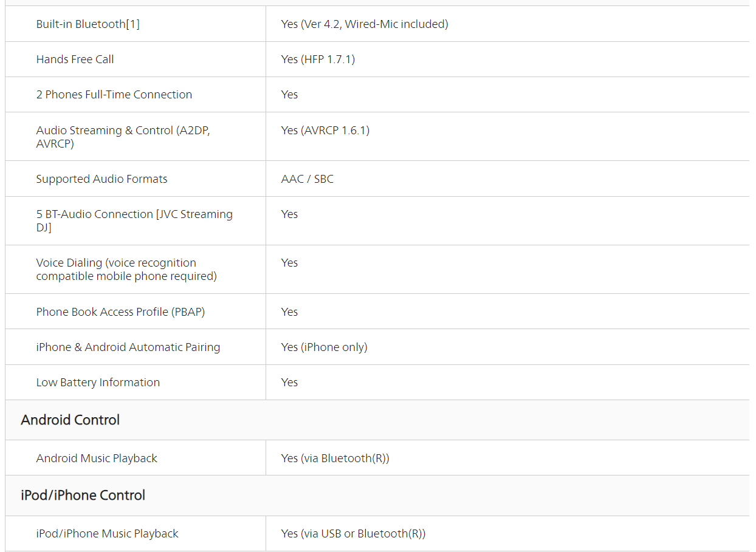Click the Android Control section heading

(70, 420)
